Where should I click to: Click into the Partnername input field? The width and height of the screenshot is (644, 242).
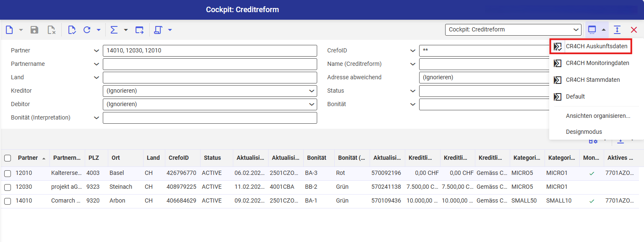(x=209, y=64)
